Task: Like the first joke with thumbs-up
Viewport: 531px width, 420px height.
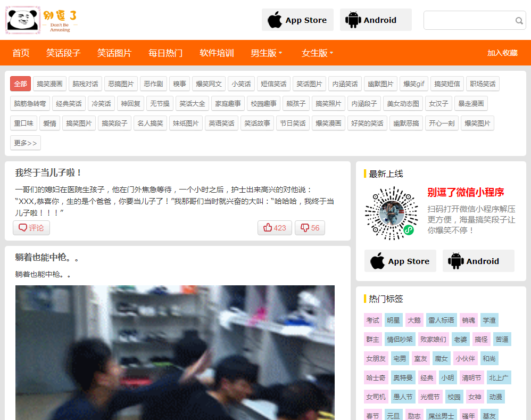Action: 275,228
